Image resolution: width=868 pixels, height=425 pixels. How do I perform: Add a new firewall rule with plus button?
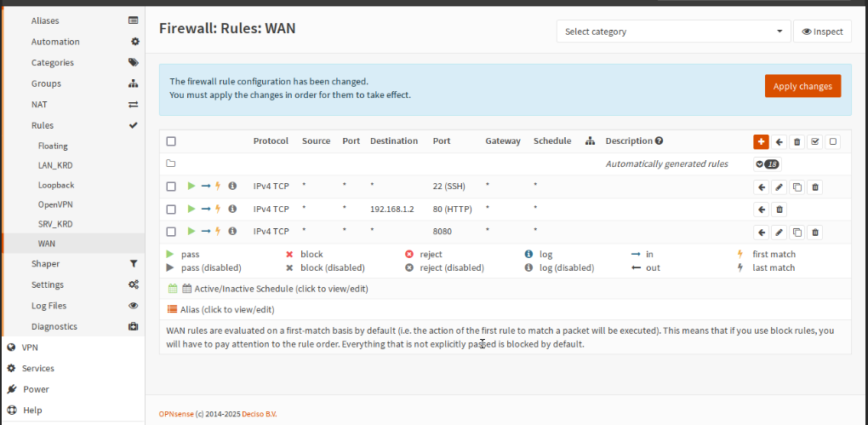[x=761, y=142]
